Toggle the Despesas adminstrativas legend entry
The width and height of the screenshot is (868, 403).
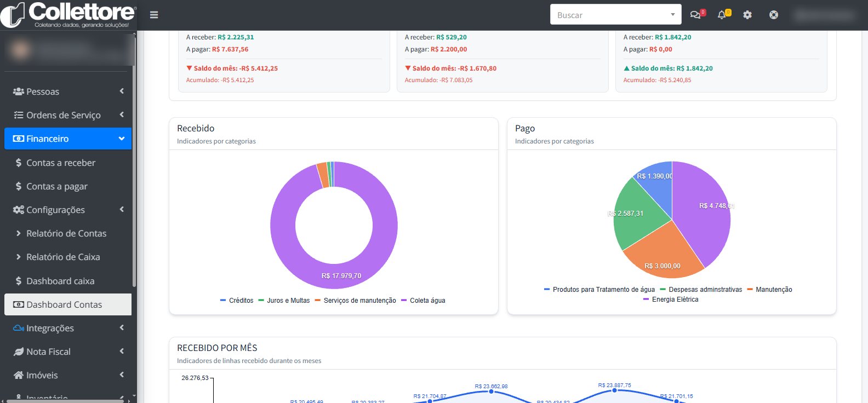[x=701, y=290]
